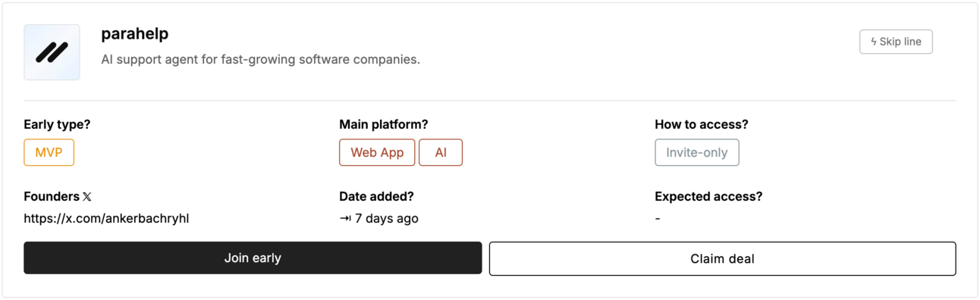The image size is (980, 300).
Task: Select the Web App platform tag
Action: (x=377, y=152)
